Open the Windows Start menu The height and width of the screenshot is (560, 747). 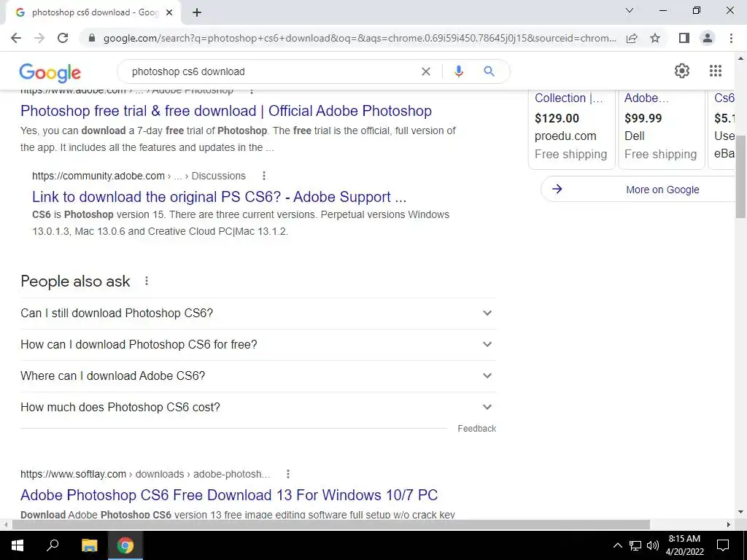[18, 545]
